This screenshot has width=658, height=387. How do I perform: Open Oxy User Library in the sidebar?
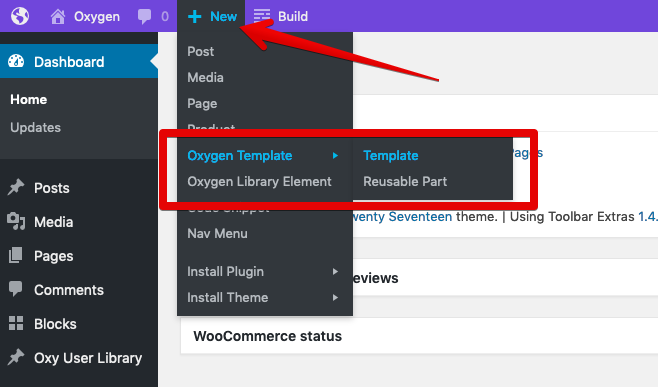coord(88,358)
